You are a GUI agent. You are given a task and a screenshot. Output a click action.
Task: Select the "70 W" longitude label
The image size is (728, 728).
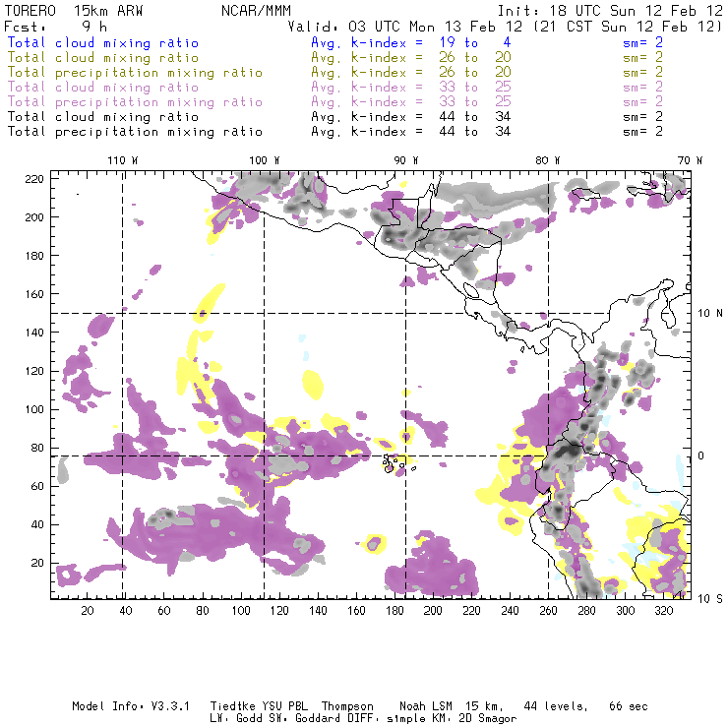click(x=690, y=160)
